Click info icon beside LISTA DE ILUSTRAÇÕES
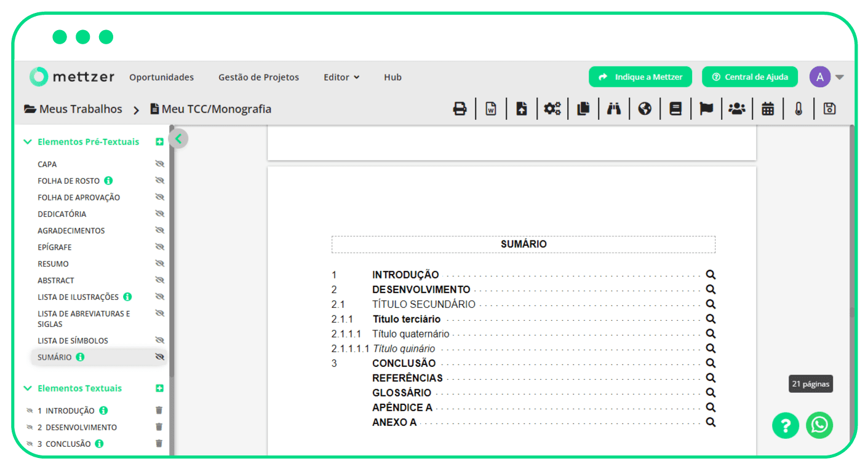This screenshot has height=469, width=868. click(x=127, y=297)
